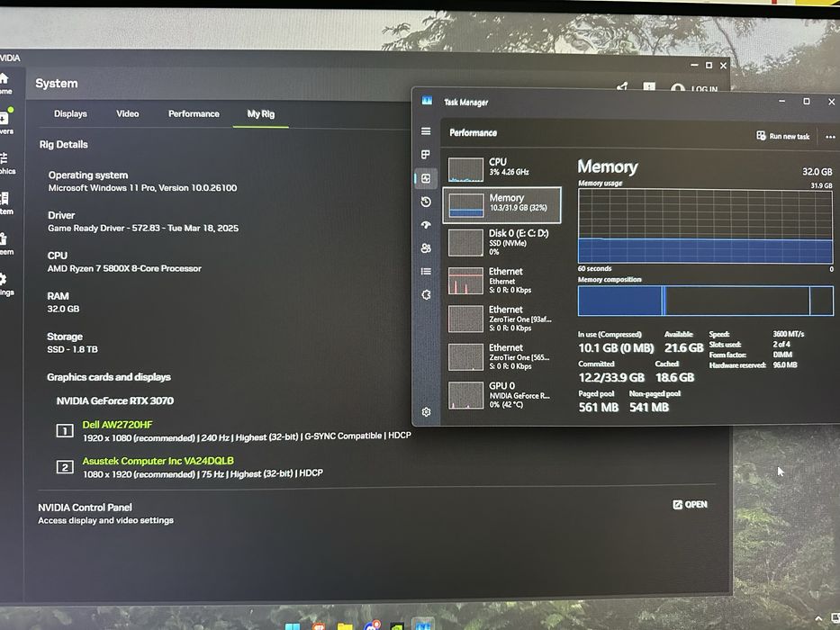Click the RAM 32.0 GB value
This screenshot has height=630, width=840.
coord(63,309)
